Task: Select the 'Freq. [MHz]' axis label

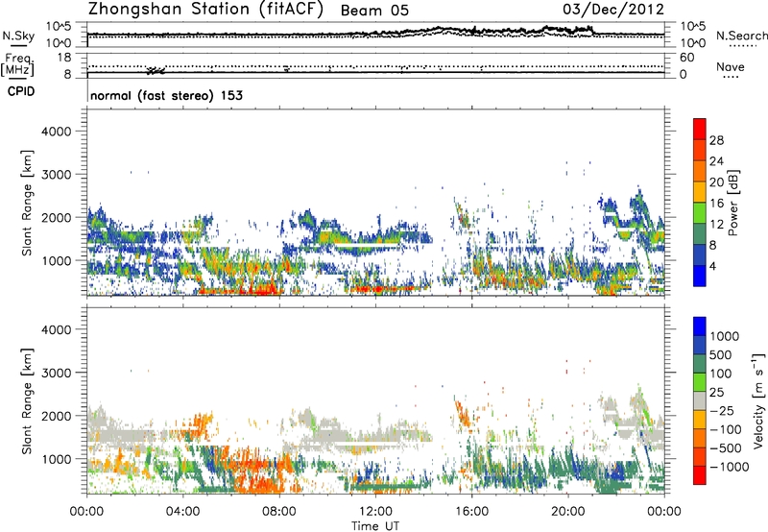Action: tap(18, 65)
